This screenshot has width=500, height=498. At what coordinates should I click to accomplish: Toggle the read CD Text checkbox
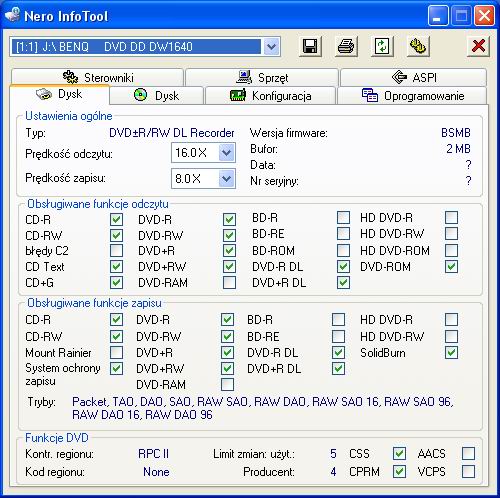point(116,266)
